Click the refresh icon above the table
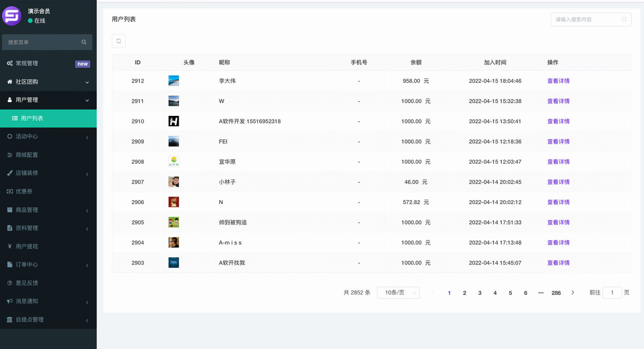644x349 pixels. pyautogui.click(x=119, y=41)
